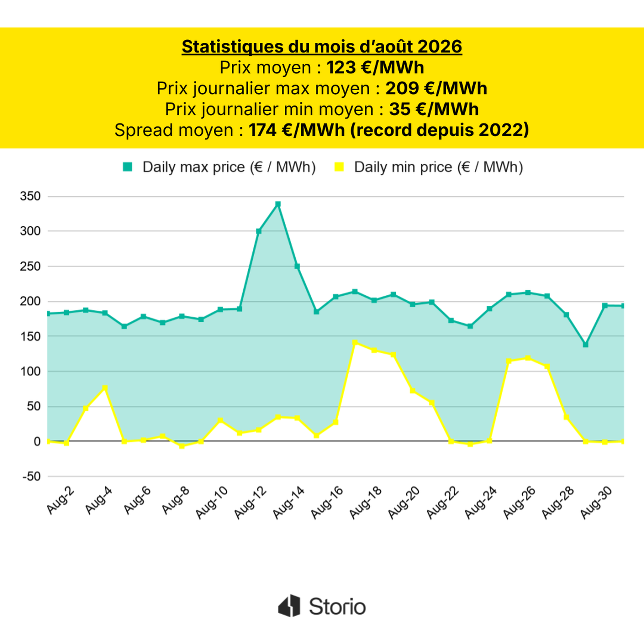Select the Daily max price legend label
This screenshot has width=644, height=644.
pyautogui.click(x=229, y=167)
